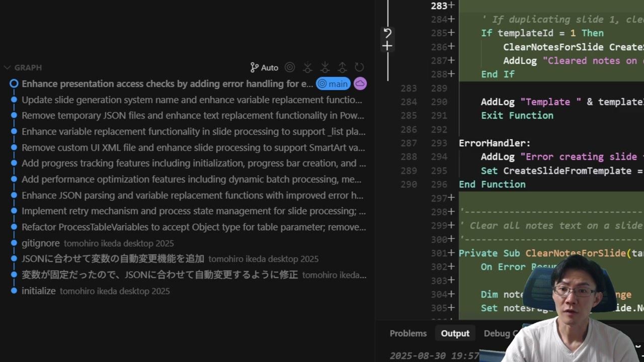This screenshot has width=644, height=362.
Task: Switch to the Problems panel tab
Action: coord(408,333)
